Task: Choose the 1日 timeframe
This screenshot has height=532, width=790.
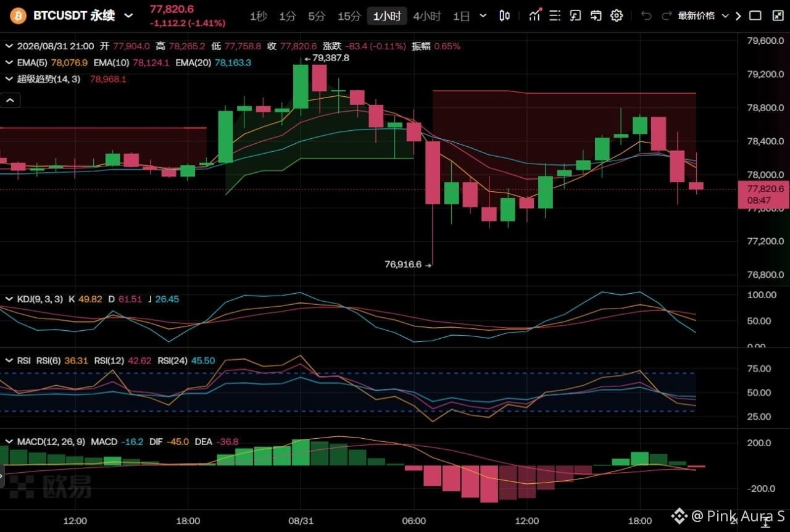Action: tap(462, 16)
